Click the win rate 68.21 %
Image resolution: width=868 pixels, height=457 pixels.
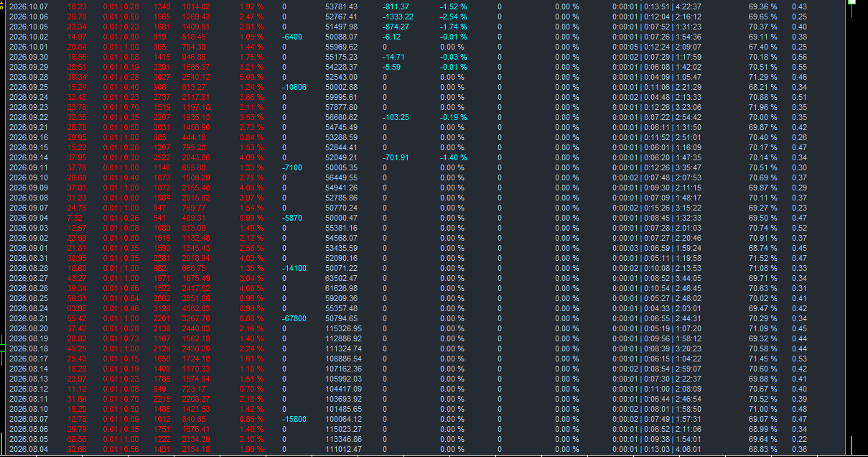tap(762, 87)
